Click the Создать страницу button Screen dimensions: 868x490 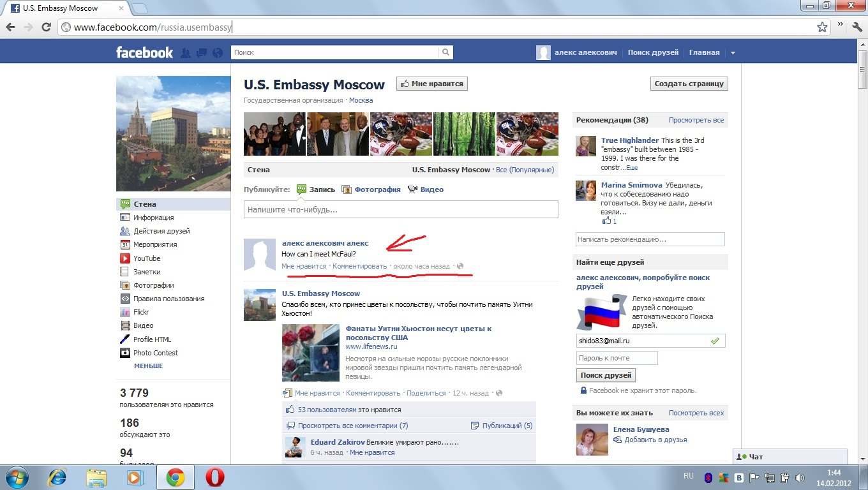689,84
